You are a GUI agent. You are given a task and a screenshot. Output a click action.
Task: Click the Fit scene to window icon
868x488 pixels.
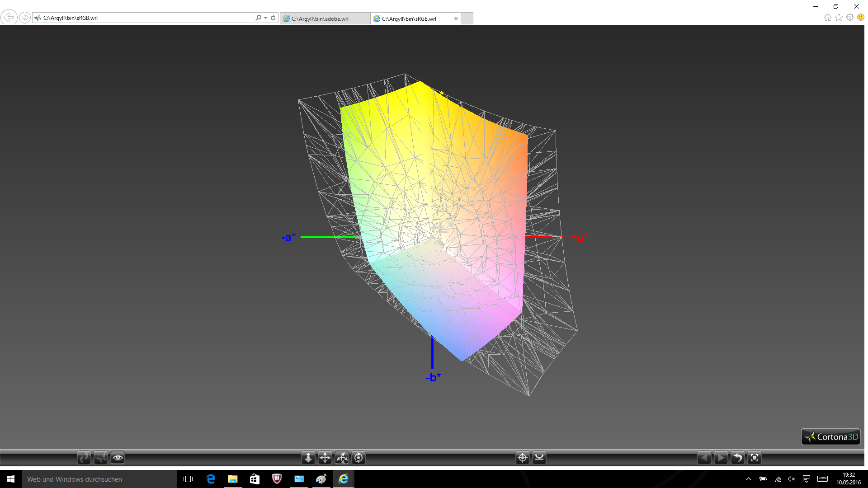754,458
